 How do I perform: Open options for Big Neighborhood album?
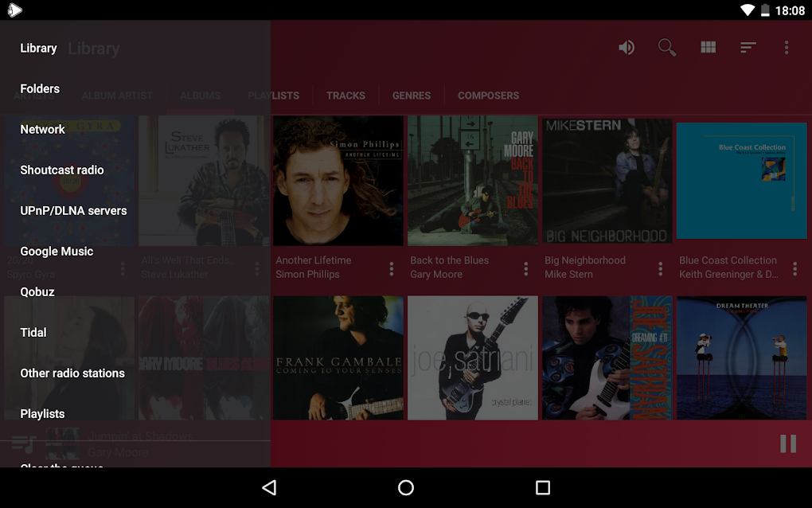(x=660, y=268)
